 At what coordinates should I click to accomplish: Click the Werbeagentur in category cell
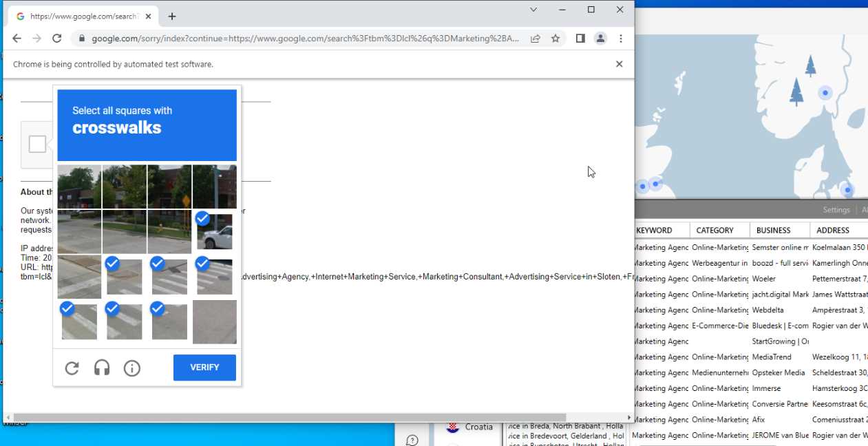[720, 263]
